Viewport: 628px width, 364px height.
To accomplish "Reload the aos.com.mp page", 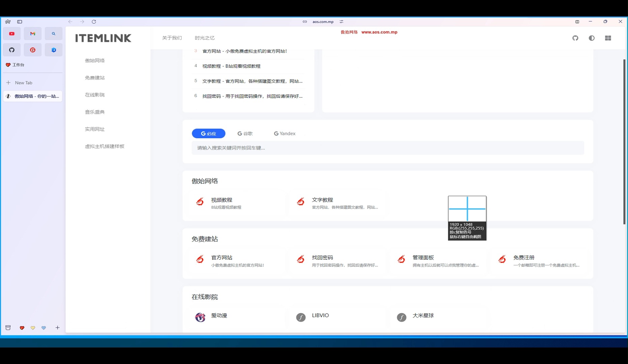I will [94, 22].
